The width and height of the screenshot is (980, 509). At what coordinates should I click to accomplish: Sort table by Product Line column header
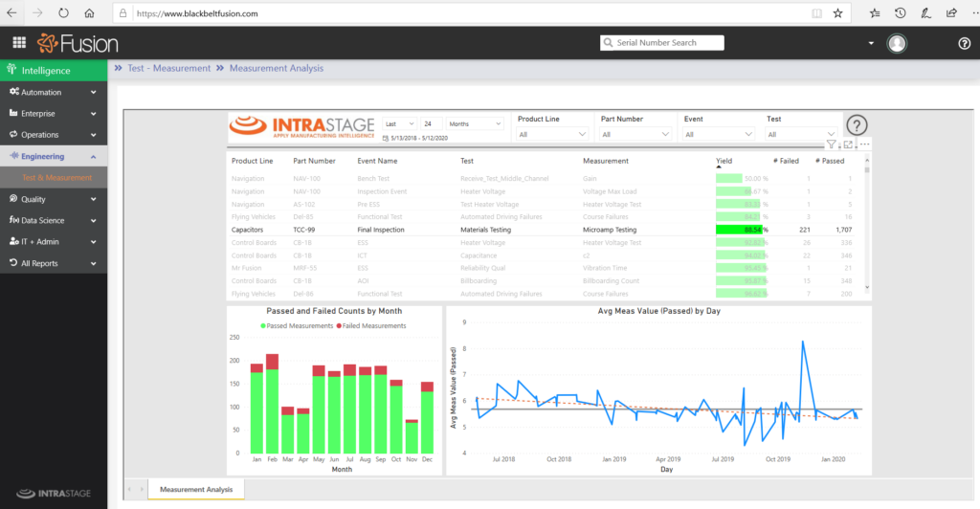point(252,161)
